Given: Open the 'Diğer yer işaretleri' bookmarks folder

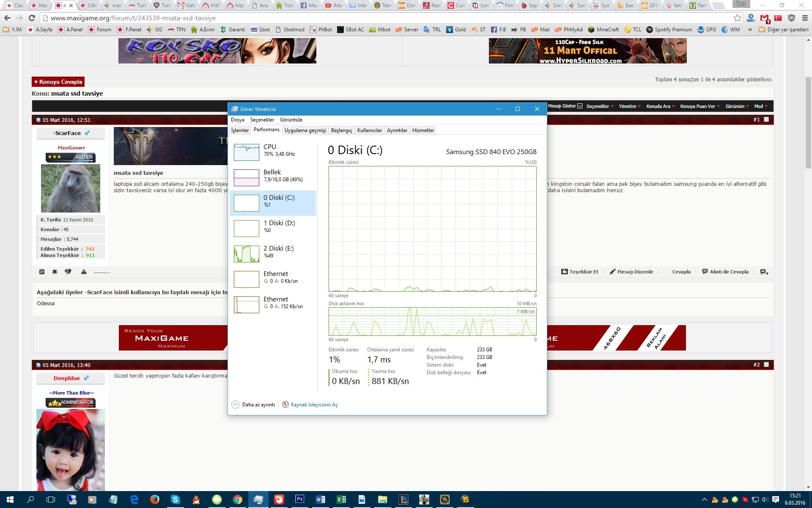Looking at the screenshot, I should [x=783, y=30].
